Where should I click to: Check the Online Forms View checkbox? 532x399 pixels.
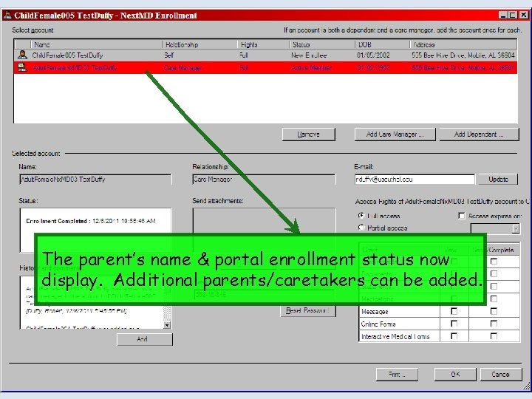tap(454, 324)
